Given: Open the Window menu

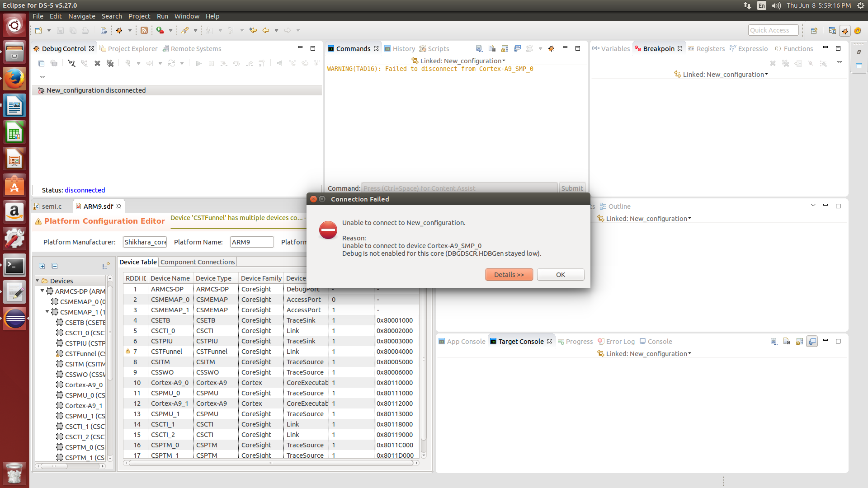Looking at the screenshot, I should pos(187,16).
